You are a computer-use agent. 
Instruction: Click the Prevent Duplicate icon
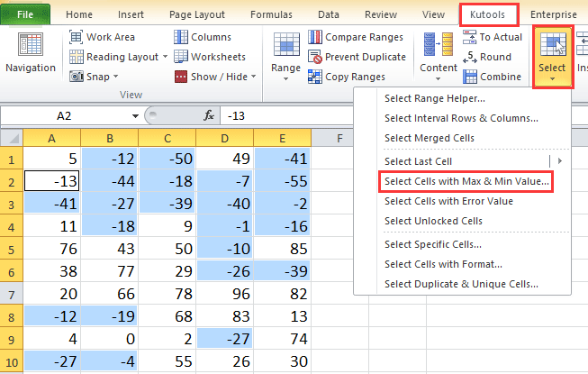tap(315, 57)
